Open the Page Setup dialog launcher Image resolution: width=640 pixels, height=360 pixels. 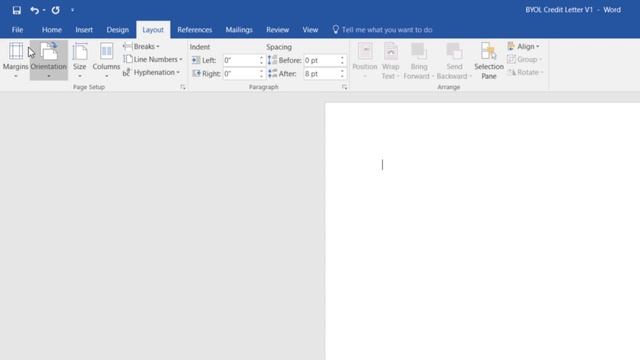pos(183,87)
